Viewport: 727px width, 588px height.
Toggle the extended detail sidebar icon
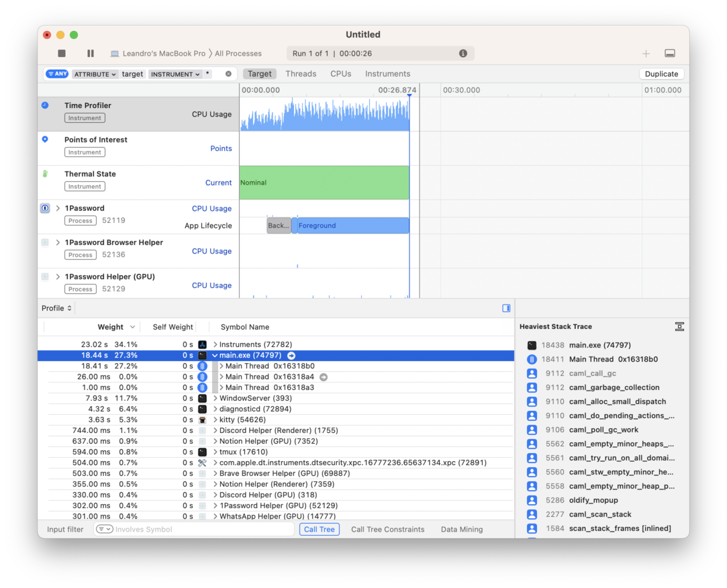506,308
